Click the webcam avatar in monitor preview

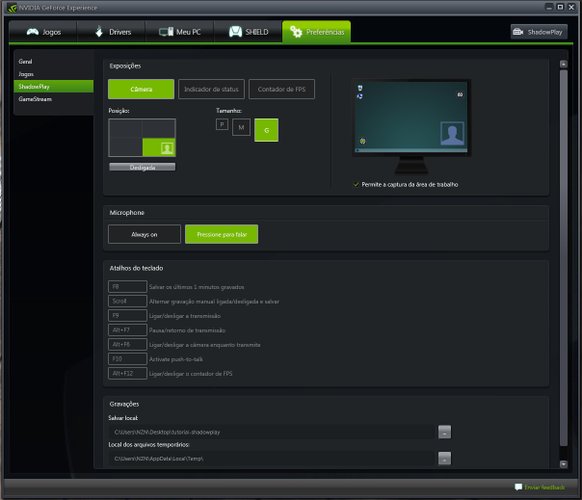[x=452, y=133]
